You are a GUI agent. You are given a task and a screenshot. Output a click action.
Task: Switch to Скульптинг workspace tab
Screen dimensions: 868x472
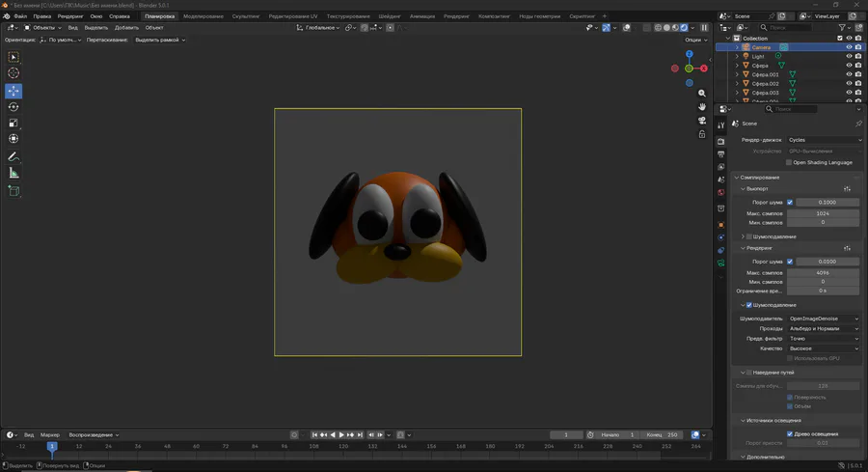(246, 16)
